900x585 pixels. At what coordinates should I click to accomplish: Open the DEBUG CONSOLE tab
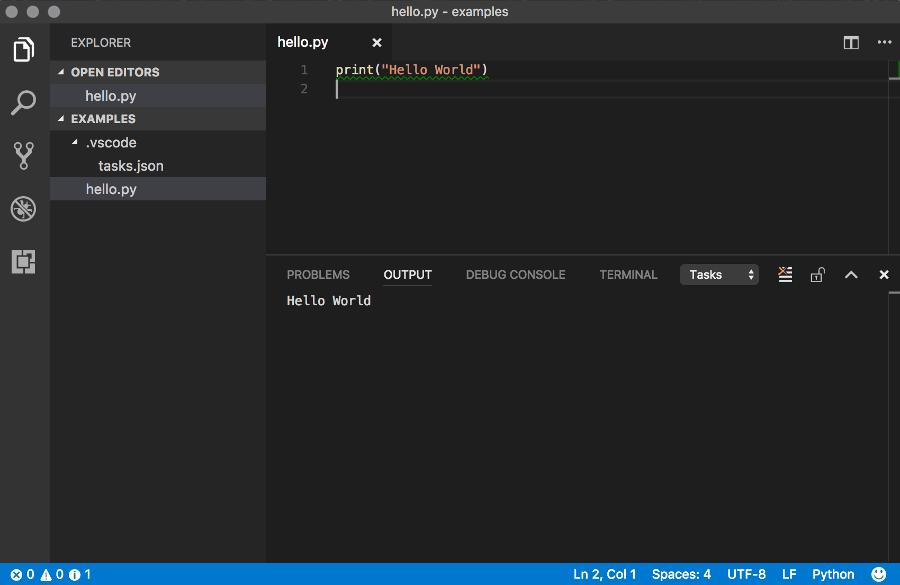point(515,274)
